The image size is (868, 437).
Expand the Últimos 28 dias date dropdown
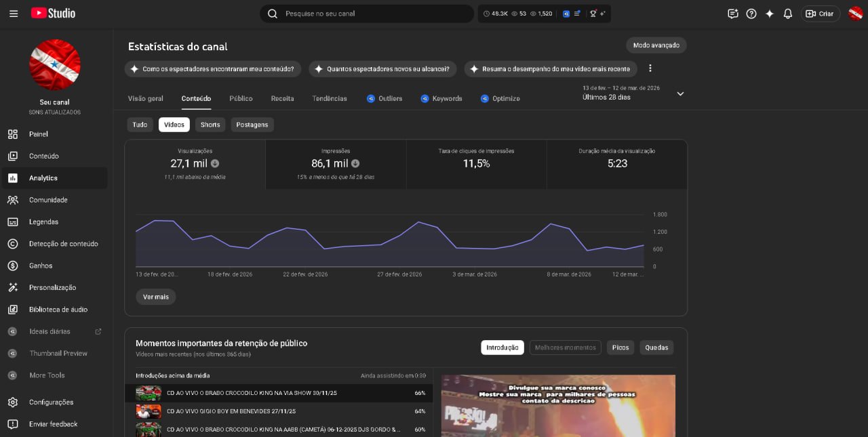[x=680, y=93]
